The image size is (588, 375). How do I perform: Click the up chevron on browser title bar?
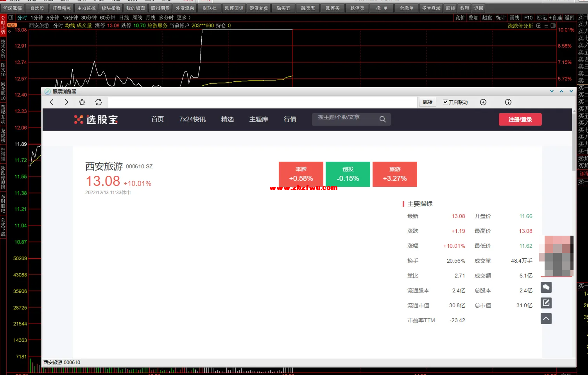pyautogui.click(x=561, y=91)
